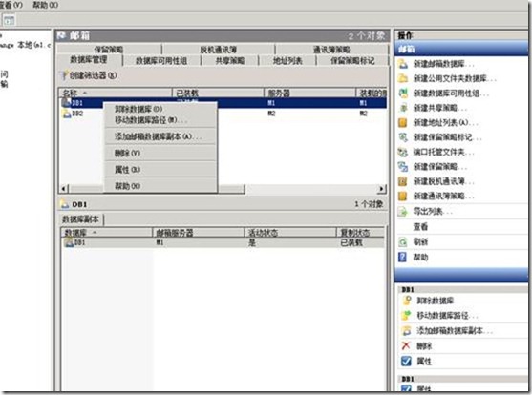Select the 数据库管理 tab
532x395 pixels.
pyautogui.click(x=89, y=60)
